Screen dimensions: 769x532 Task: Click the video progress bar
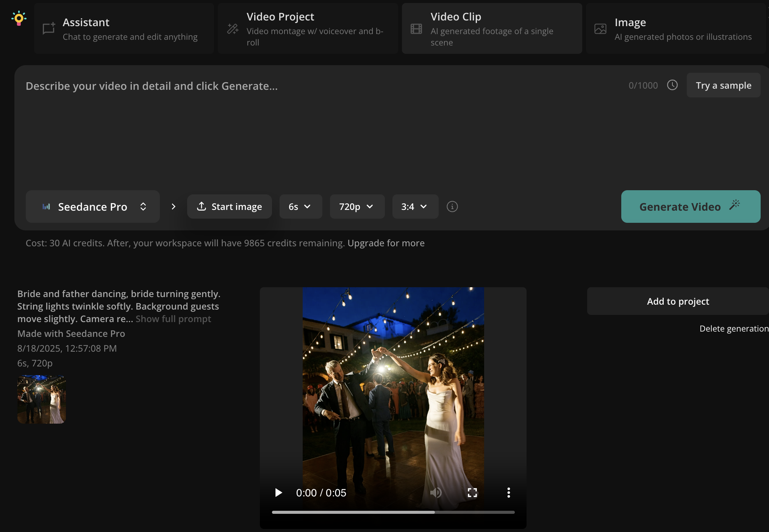click(393, 512)
